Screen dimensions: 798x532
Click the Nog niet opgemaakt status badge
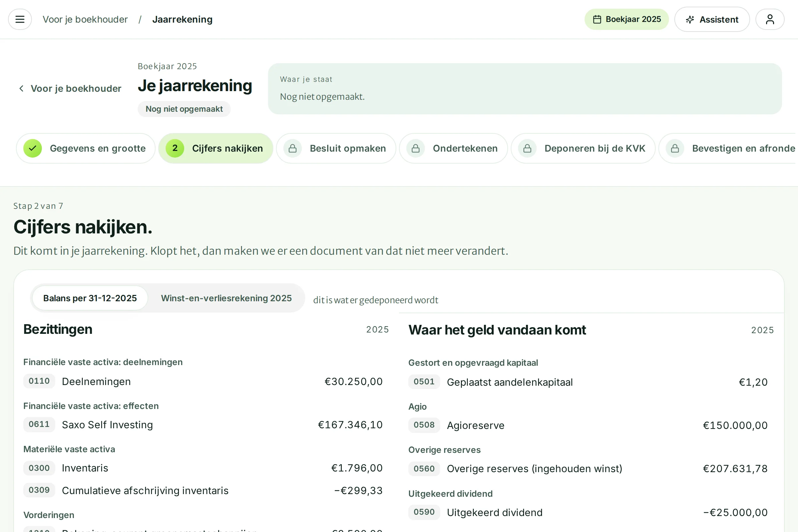point(184,109)
